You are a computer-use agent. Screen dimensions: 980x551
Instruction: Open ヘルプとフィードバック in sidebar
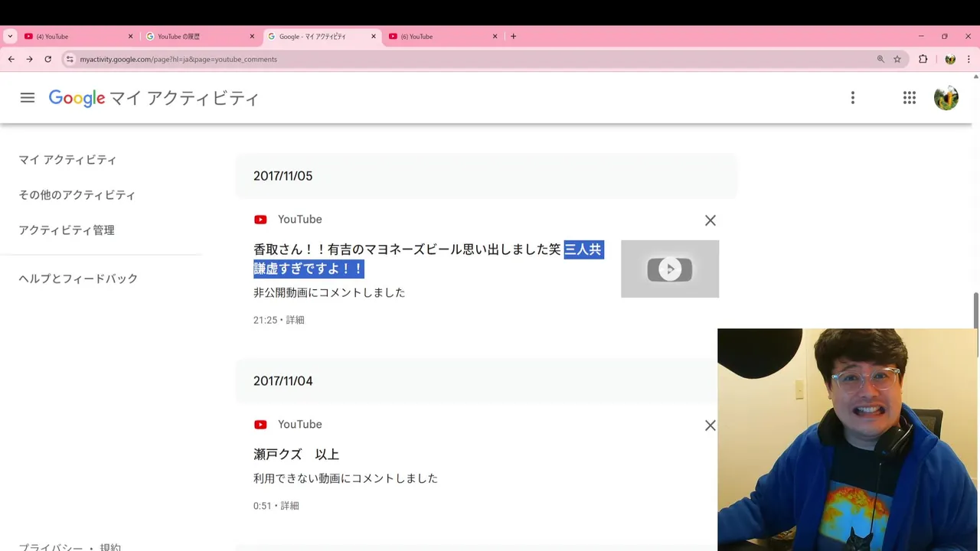(x=78, y=279)
